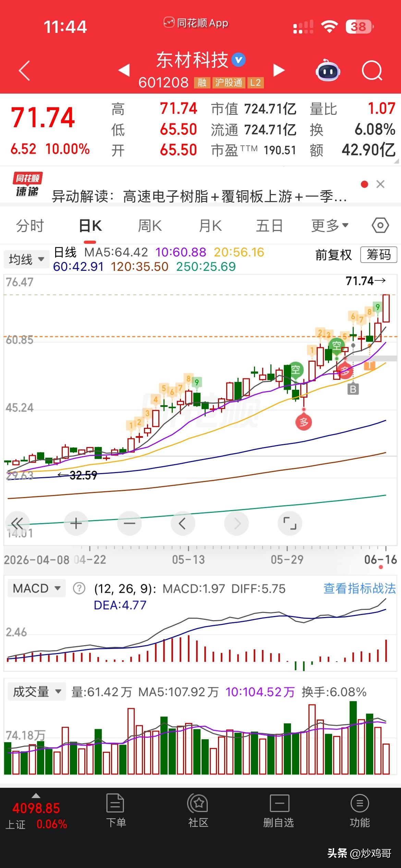Open the MACD indicator dropdown
The image size is (401, 868).
coord(36,588)
